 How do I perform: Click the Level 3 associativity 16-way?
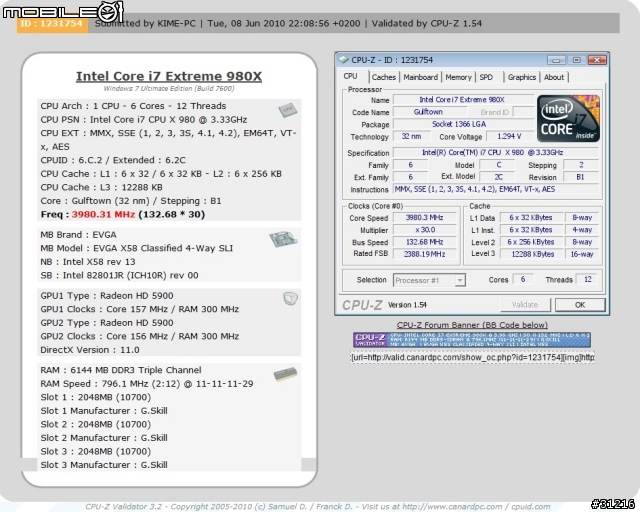click(582, 254)
